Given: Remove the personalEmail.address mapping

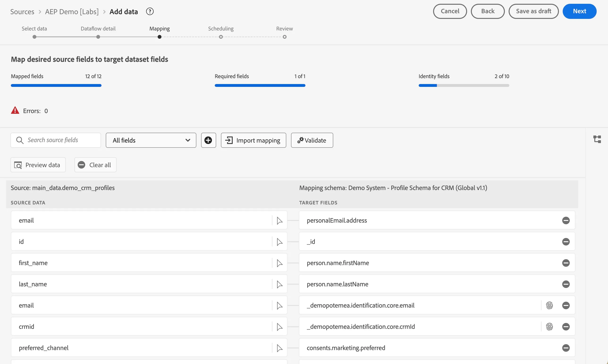Looking at the screenshot, I should coord(566,220).
